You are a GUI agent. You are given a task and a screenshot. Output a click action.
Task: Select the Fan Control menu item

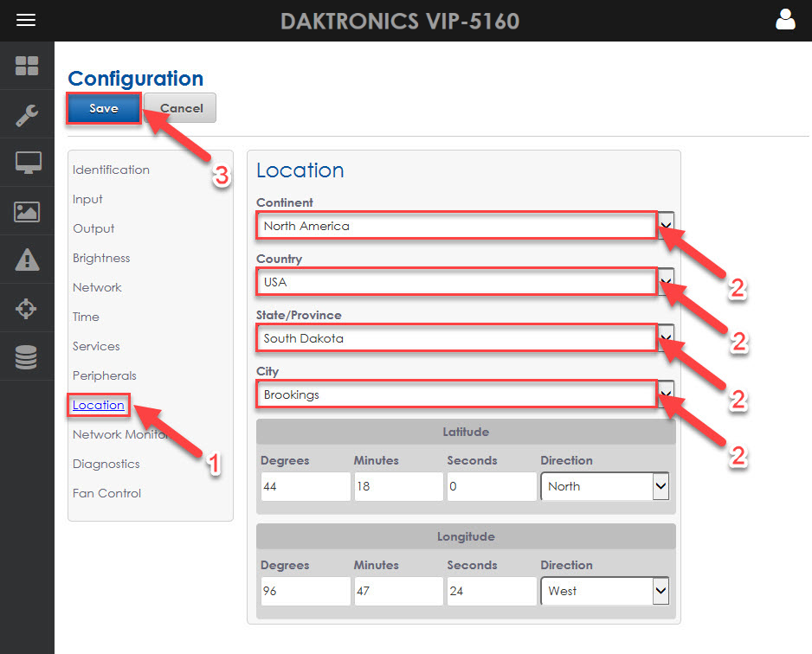[106, 493]
